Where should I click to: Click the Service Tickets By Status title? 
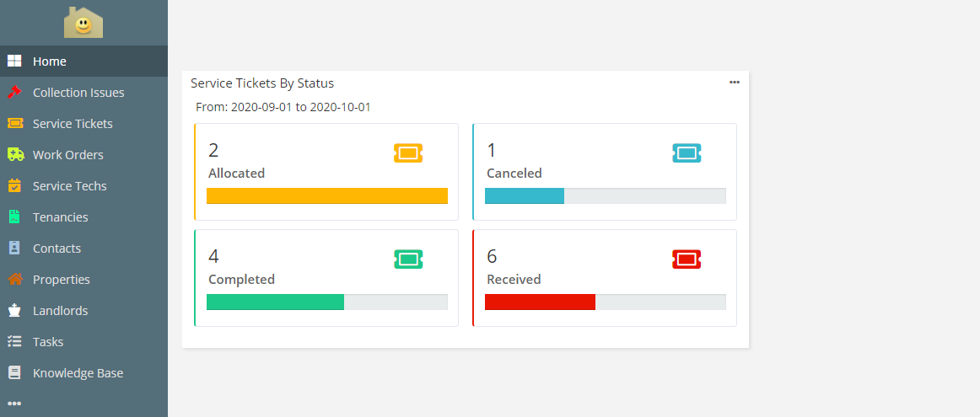262,83
